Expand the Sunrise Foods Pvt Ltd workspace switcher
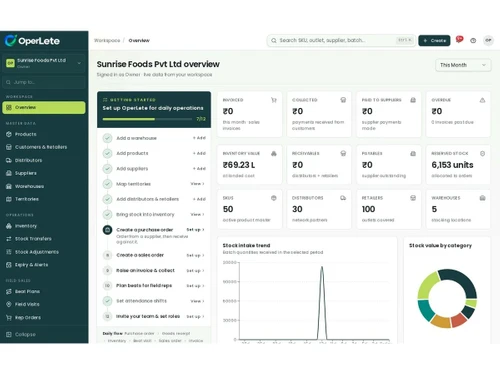 44,63
